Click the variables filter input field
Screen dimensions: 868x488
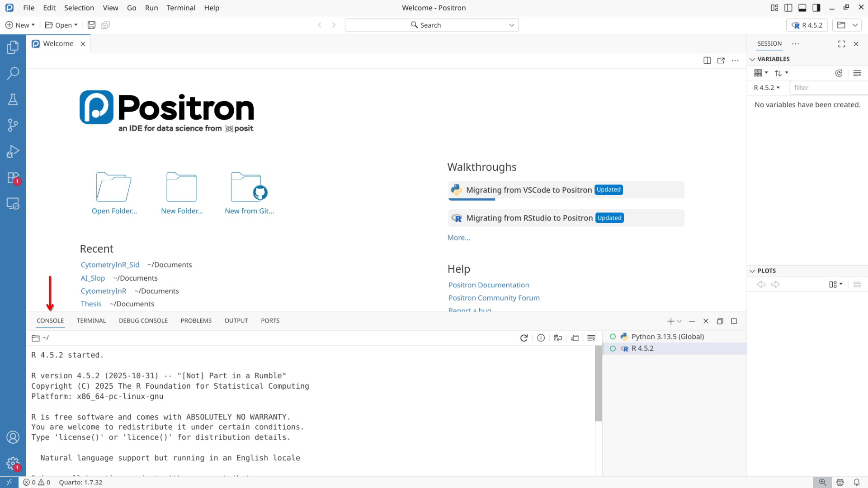pos(827,88)
